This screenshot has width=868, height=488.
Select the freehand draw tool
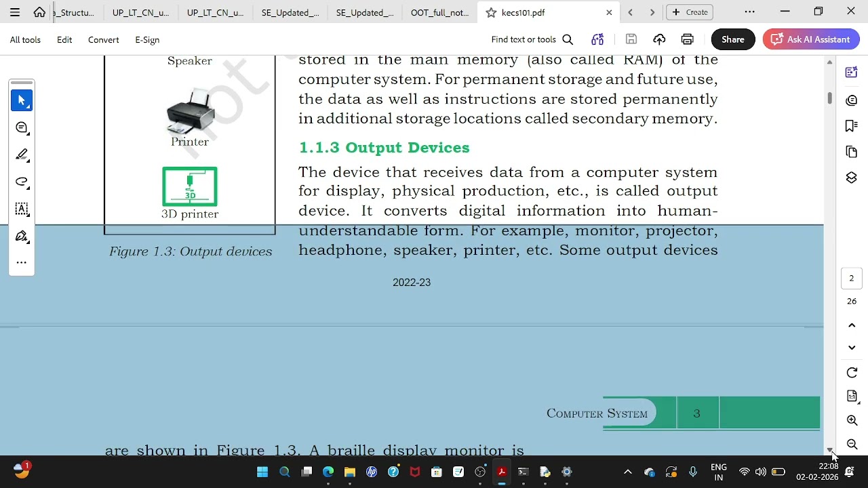[x=22, y=182]
